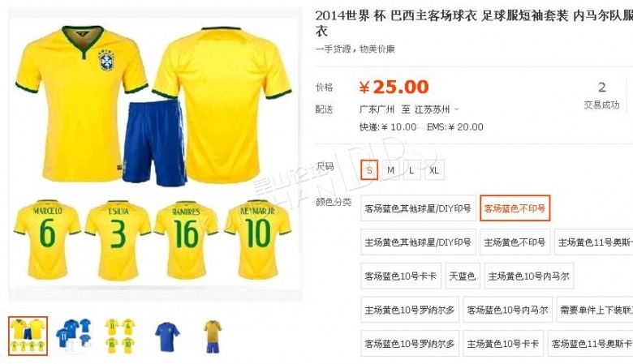Pick the 天蓝色 color option
Image resolution: width=633 pixels, height=364 pixels.
click(x=463, y=276)
